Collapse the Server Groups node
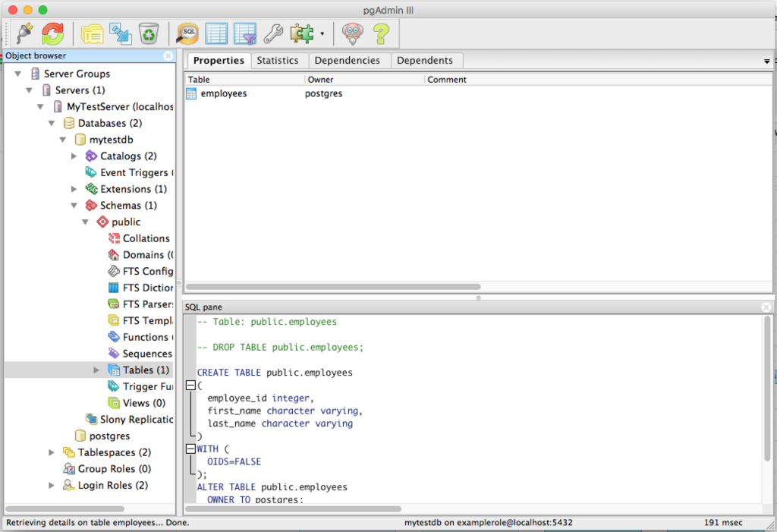 (18, 74)
